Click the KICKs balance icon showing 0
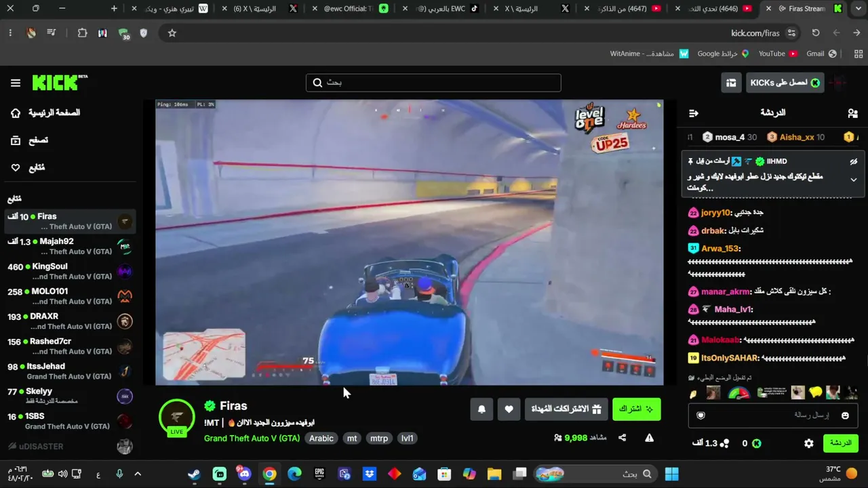Viewport: 868px width, 488px height. coord(751,443)
